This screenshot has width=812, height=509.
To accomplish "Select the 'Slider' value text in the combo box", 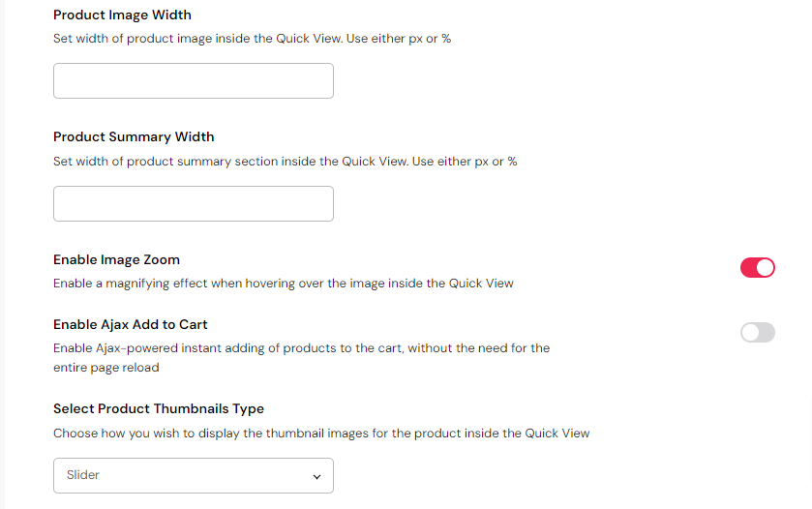I will pos(83,475).
